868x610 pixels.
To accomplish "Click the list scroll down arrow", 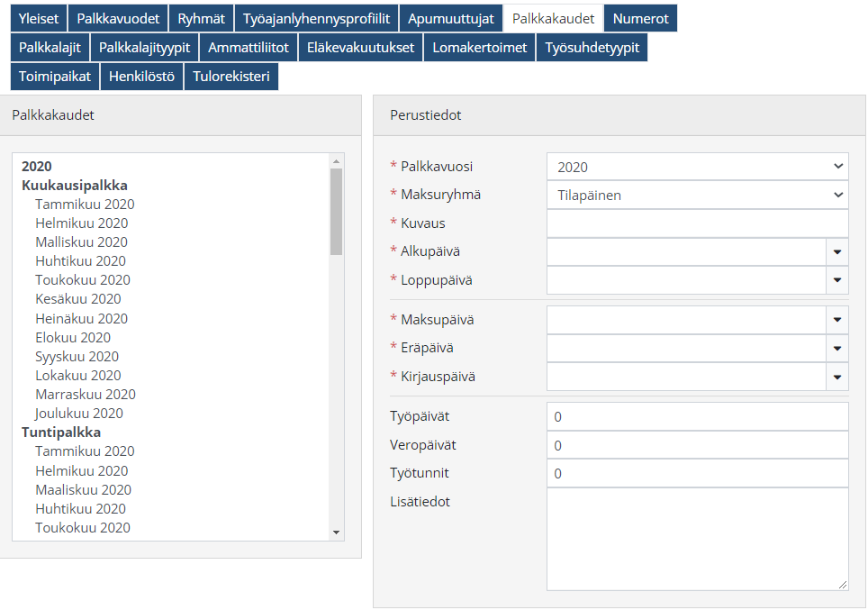I will tap(337, 533).
